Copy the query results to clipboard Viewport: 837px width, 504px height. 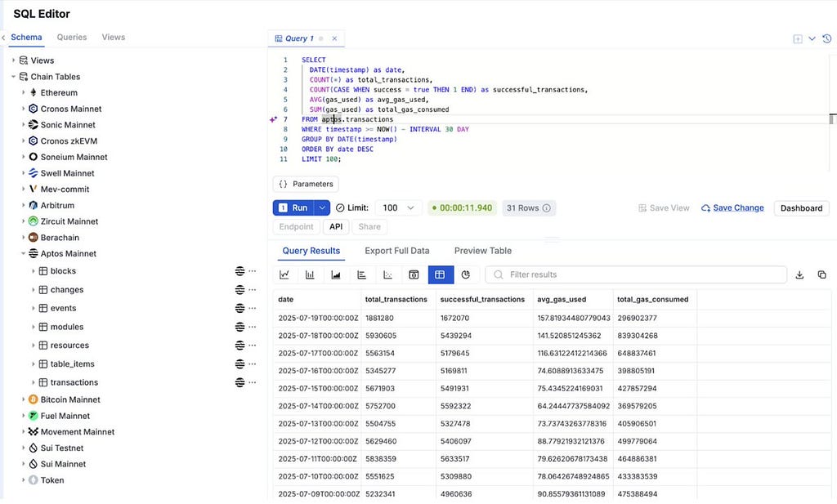click(821, 274)
